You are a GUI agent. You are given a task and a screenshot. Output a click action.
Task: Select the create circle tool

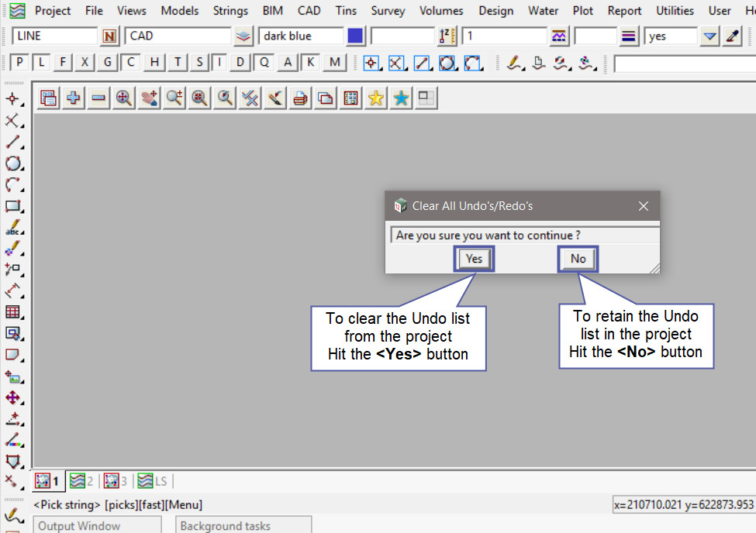(x=12, y=163)
